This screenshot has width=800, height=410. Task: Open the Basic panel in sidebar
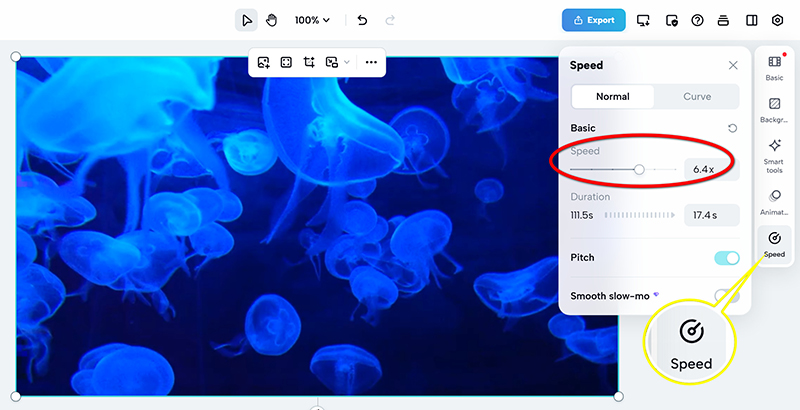click(x=774, y=68)
